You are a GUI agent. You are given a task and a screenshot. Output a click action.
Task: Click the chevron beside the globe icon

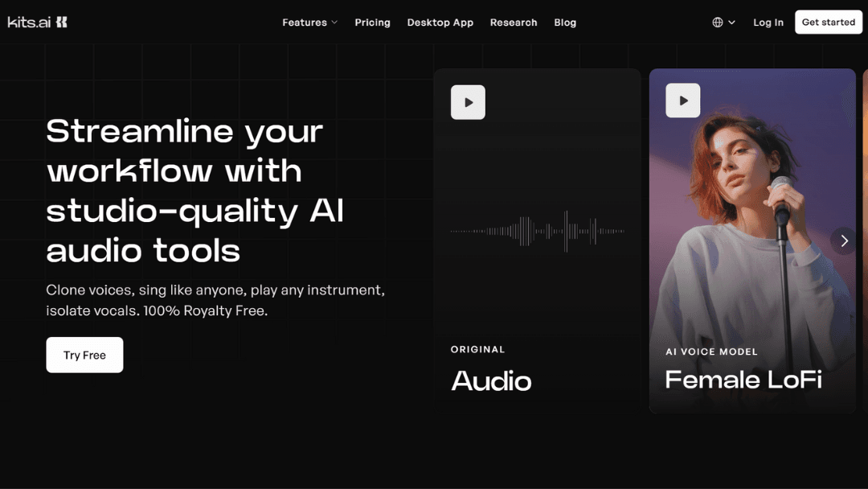tap(731, 23)
